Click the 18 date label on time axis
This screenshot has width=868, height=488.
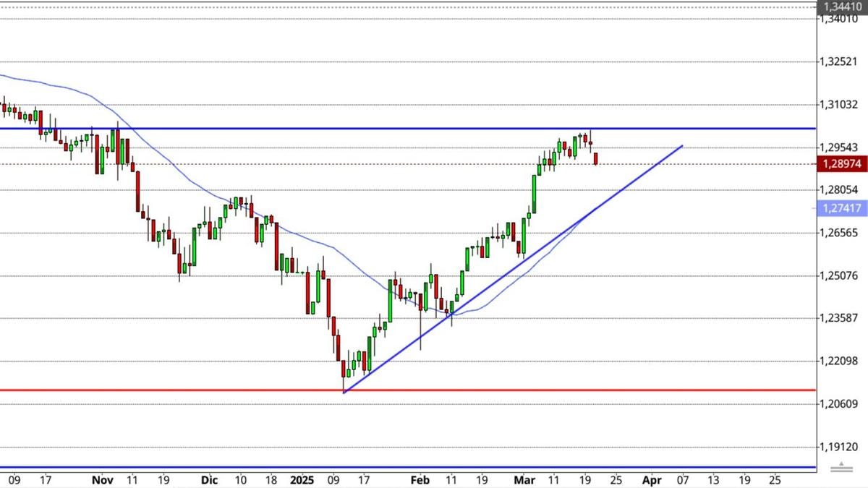click(x=271, y=480)
